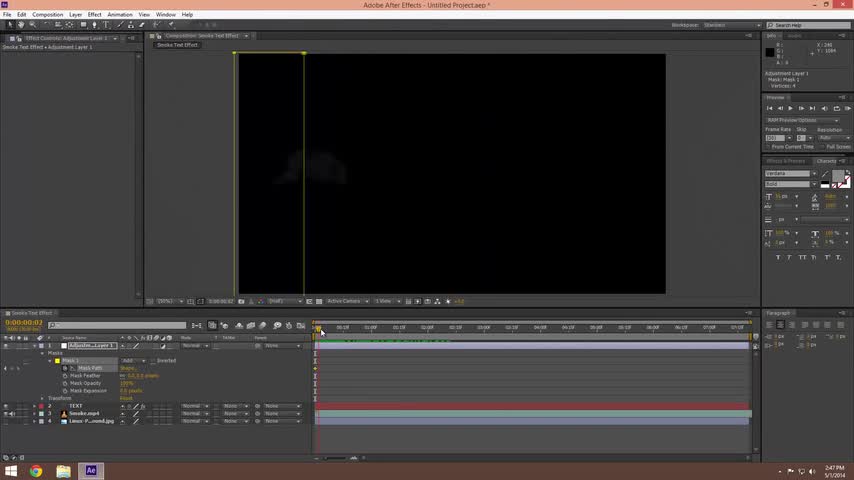
Task: Select the Rectangle shape tool
Action: point(83,25)
